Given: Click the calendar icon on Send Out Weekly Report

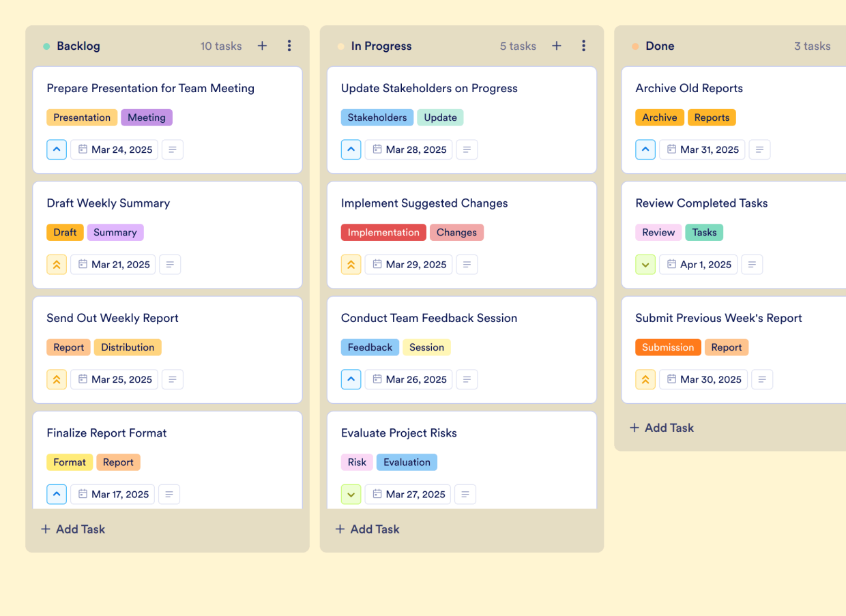Looking at the screenshot, I should pyautogui.click(x=114, y=379).
